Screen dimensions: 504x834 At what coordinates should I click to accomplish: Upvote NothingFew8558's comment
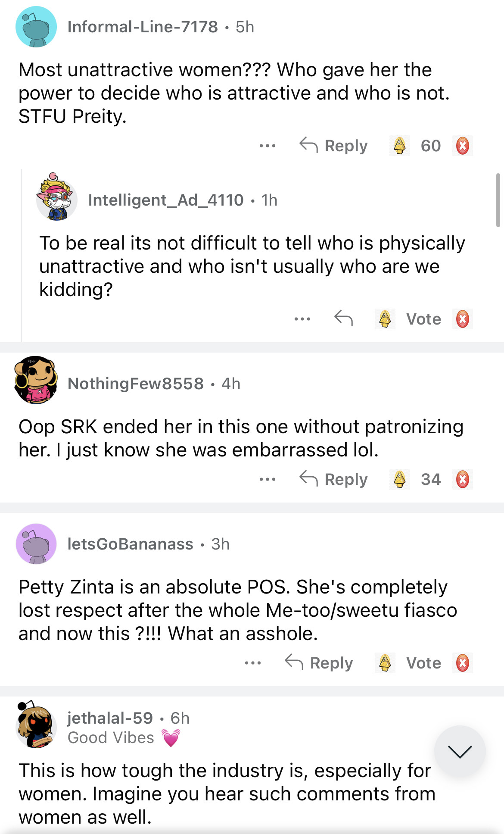[399, 479]
